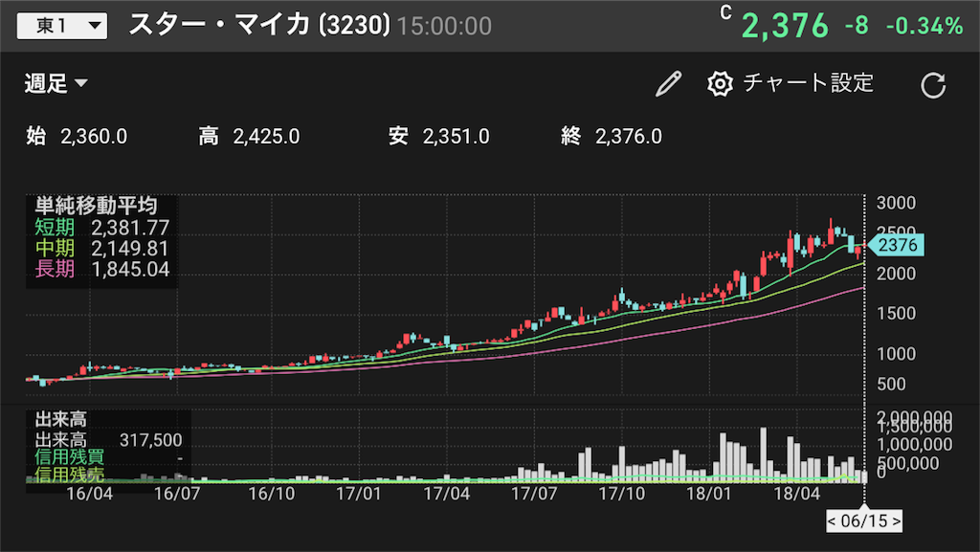Click the 中期 moving average value 2,149.81

[130, 249]
